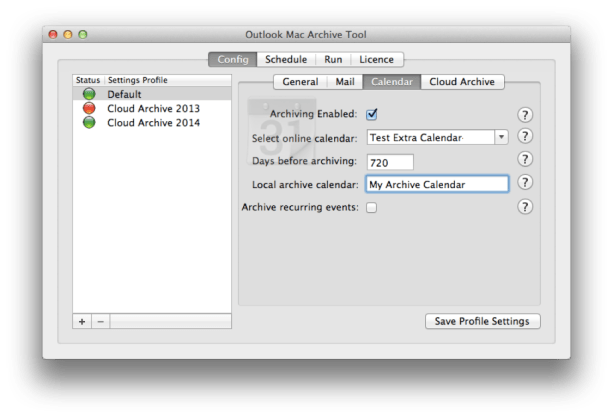Minimize the window with the yellow button
Screen dimensions: 613x418
point(68,34)
